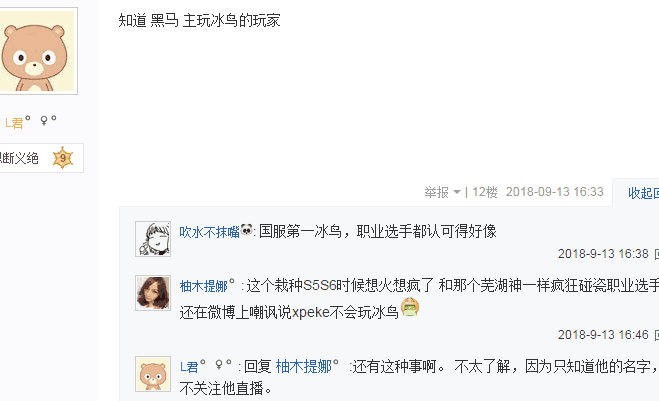Viewport: 659px width, 401px height.
Task: Collapse replies with 收起回复
Action: (x=643, y=193)
